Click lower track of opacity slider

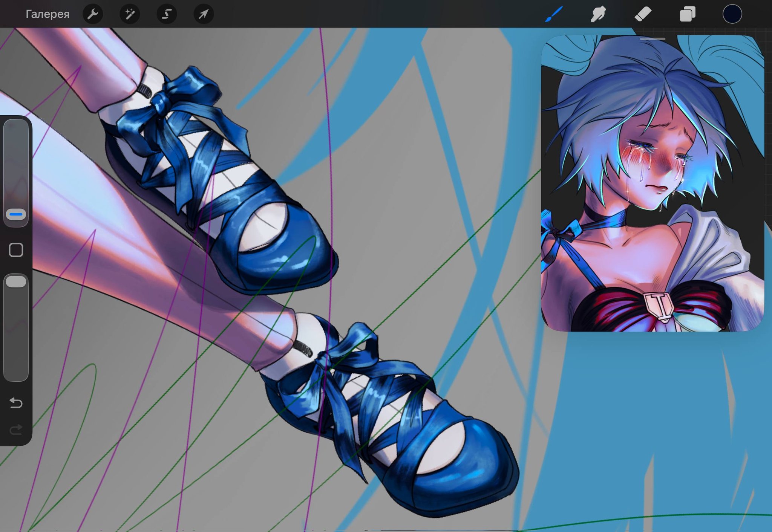(x=16, y=339)
